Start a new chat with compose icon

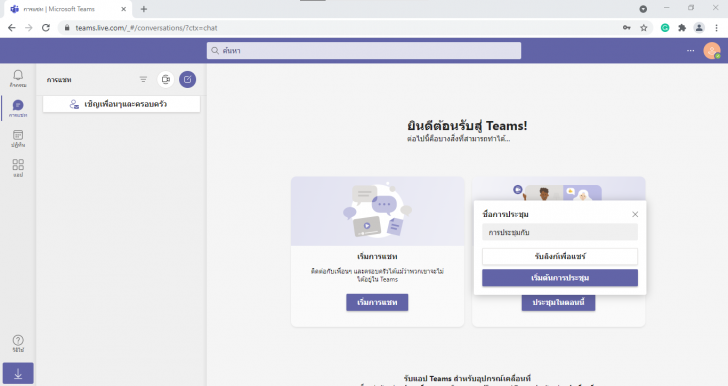click(188, 79)
